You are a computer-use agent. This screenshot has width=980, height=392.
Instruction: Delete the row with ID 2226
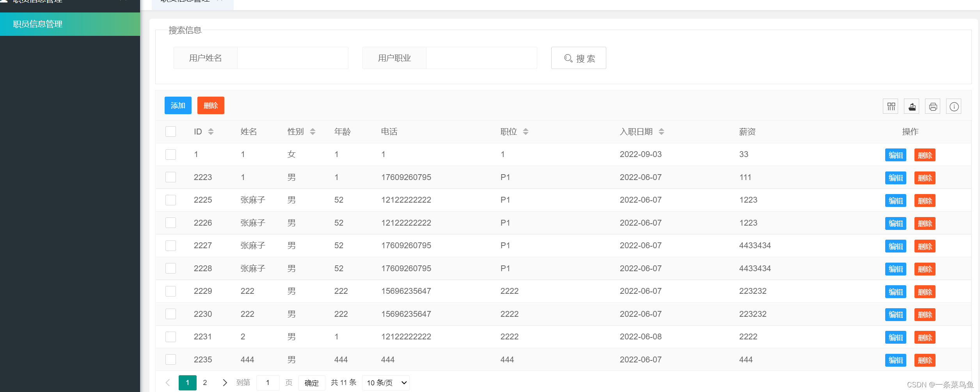[925, 224]
